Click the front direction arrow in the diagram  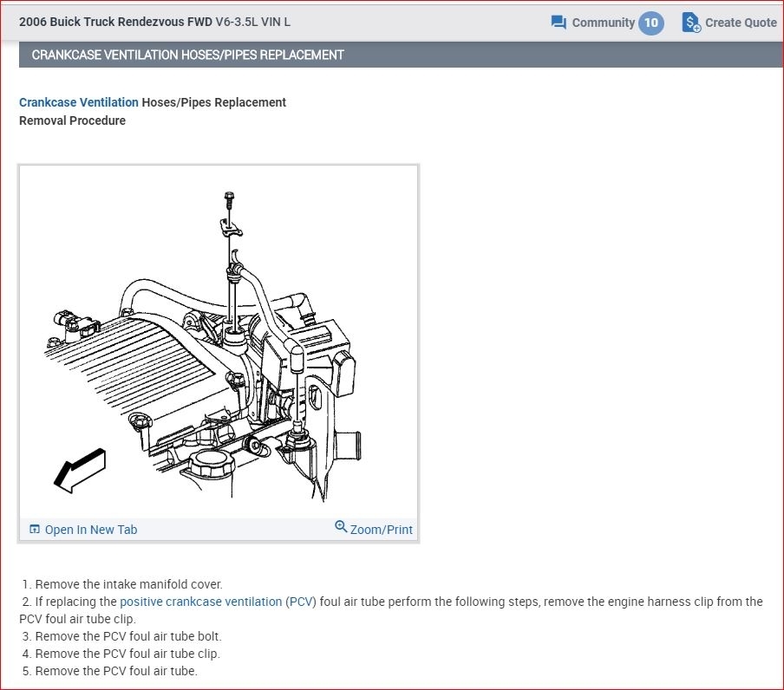pyautogui.click(x=79, y=470)
